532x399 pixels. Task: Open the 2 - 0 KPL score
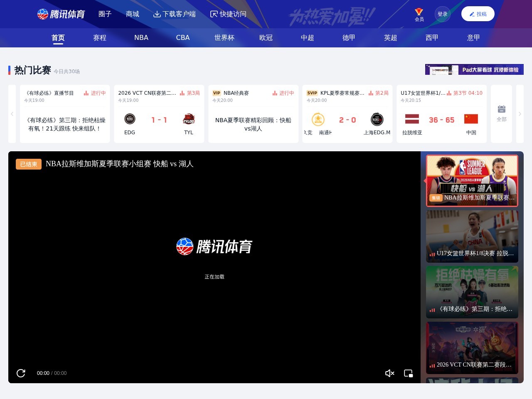pyautogui.click(x=347, y=120)
